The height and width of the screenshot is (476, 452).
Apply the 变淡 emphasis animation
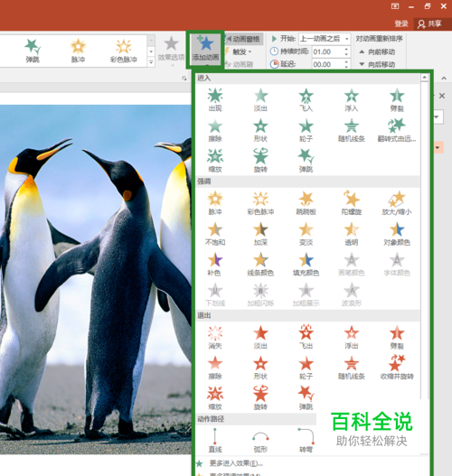[306, 234]
